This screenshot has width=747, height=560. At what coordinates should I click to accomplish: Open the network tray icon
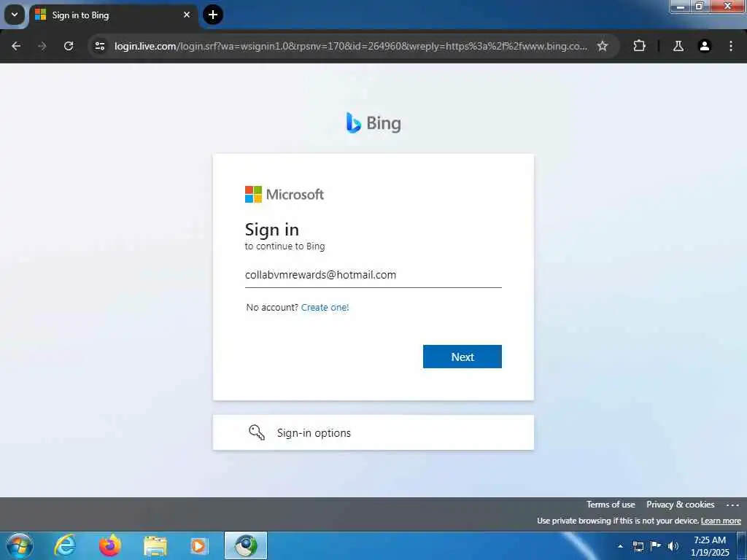click(638, 546)
